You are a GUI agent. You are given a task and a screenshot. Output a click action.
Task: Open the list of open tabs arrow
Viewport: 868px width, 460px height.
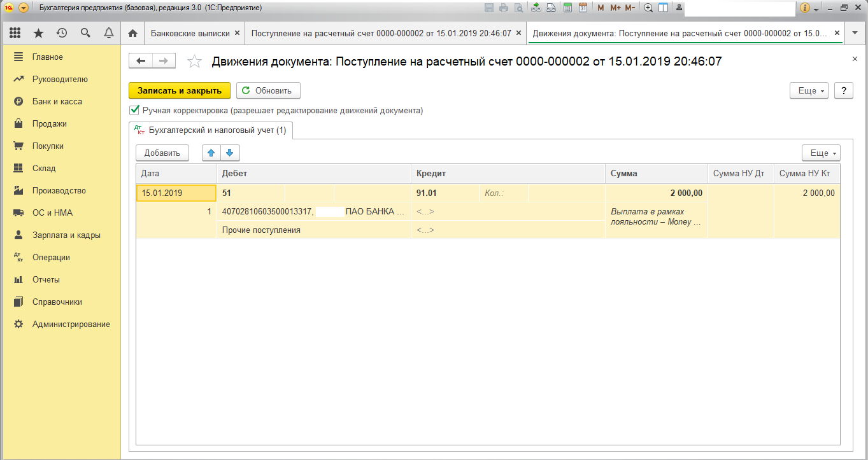click(854, 33)
